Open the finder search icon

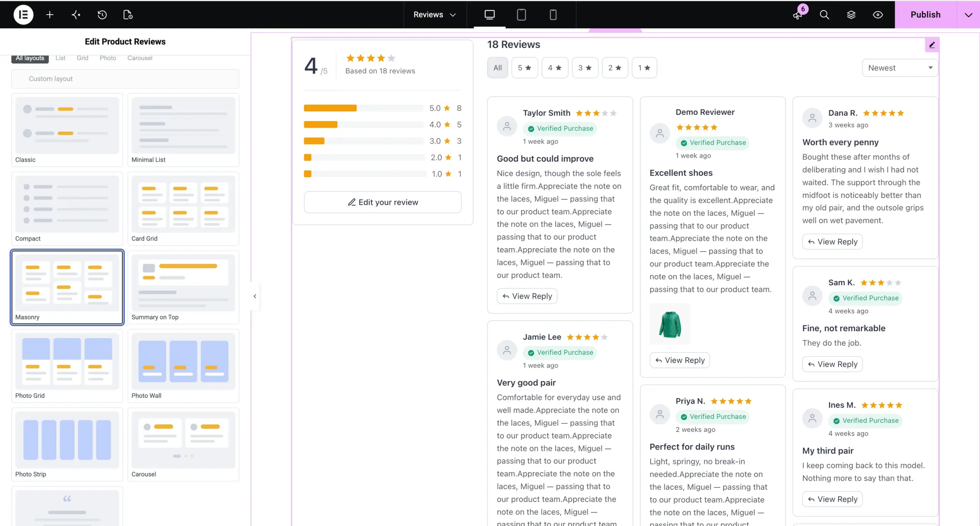click(x=824, y=15)
